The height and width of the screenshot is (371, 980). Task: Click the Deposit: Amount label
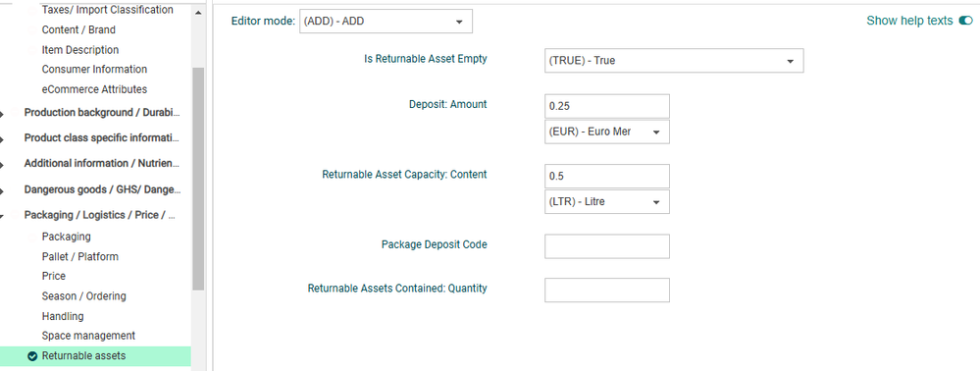448,104
